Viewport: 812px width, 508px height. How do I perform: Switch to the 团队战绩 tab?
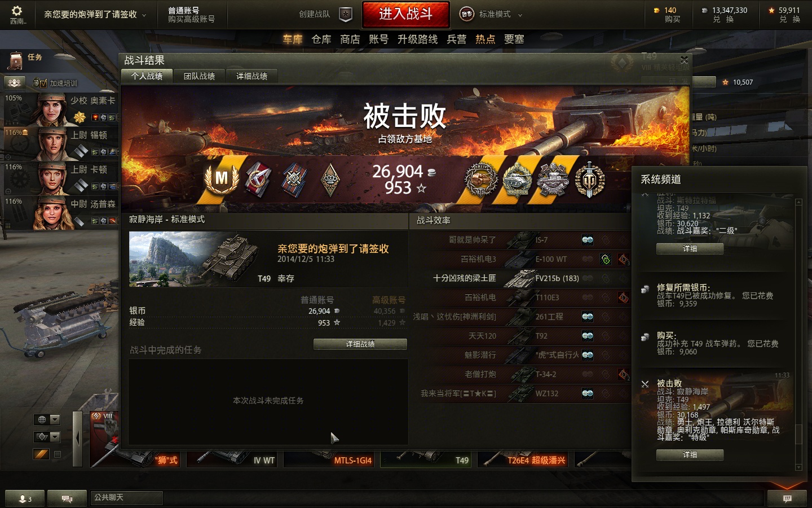pyautogui.click(x=199, y=76)
